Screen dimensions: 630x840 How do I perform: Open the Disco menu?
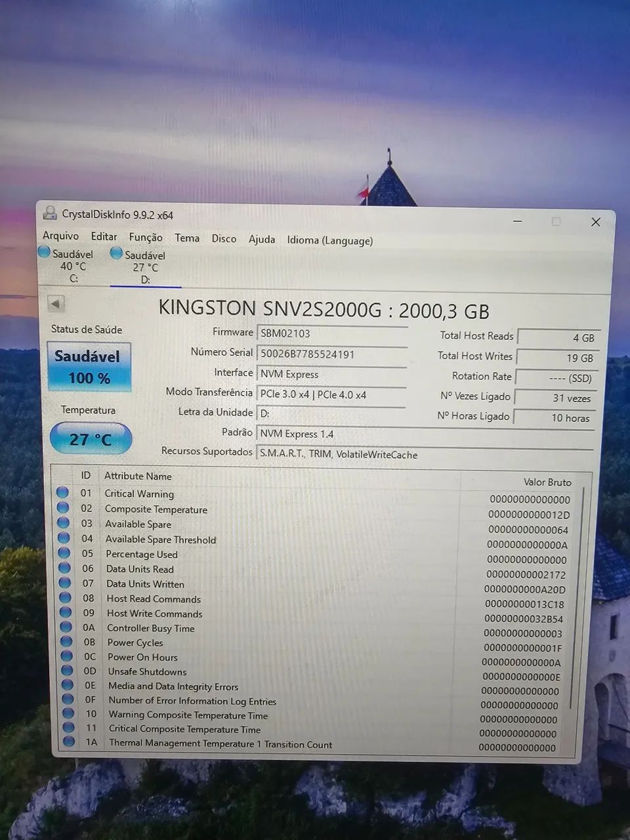click(224, 238)
